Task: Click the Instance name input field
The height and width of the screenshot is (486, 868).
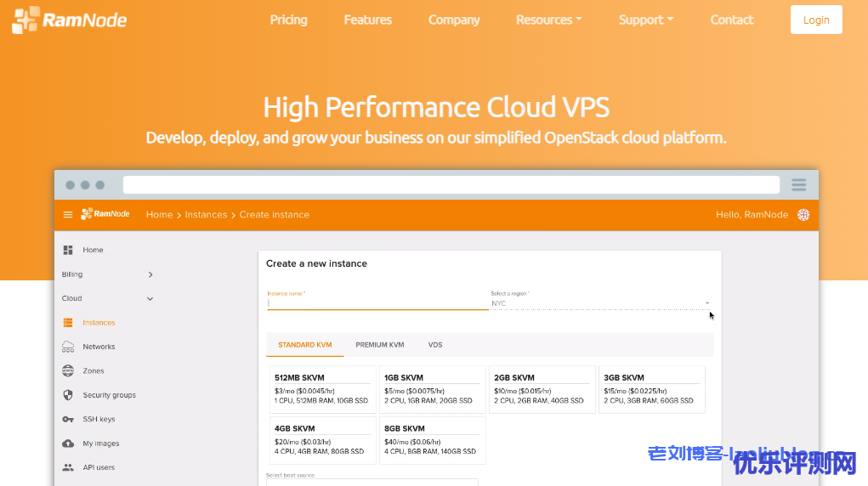Action: (x=377, y=302)
